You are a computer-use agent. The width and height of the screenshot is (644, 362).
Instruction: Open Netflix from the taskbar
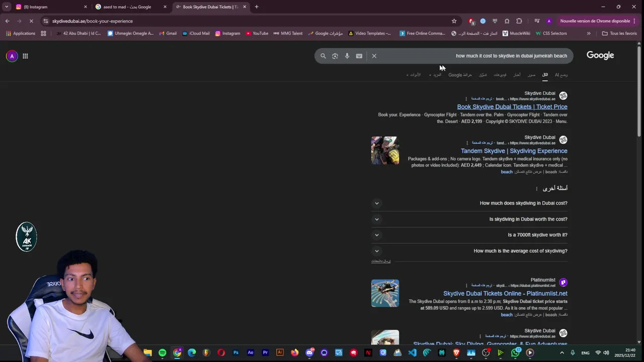pyautogui.click(x=368, y=353)
